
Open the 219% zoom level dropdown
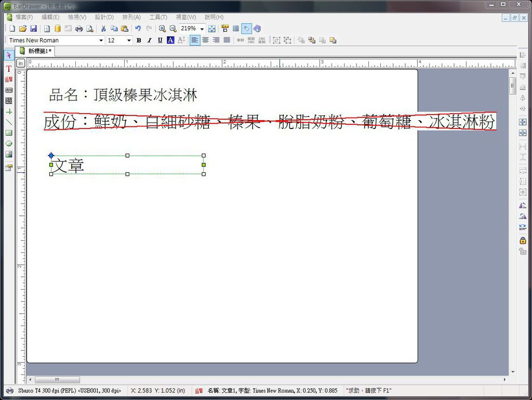click(x=202, y=29)
